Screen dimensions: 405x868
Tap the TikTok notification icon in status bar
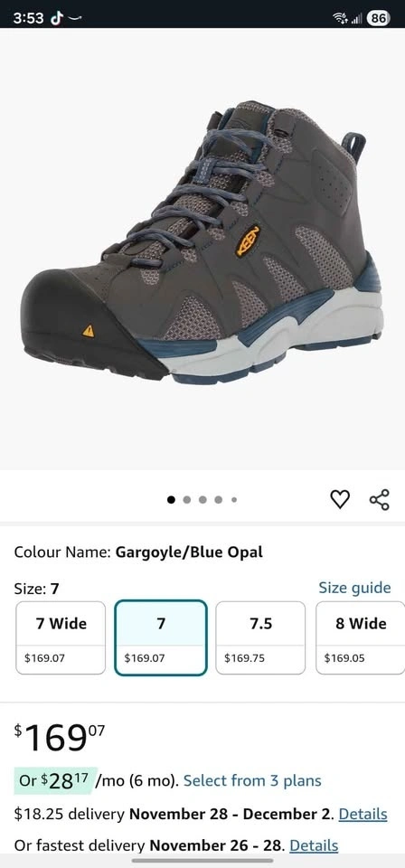click(56, 18)
